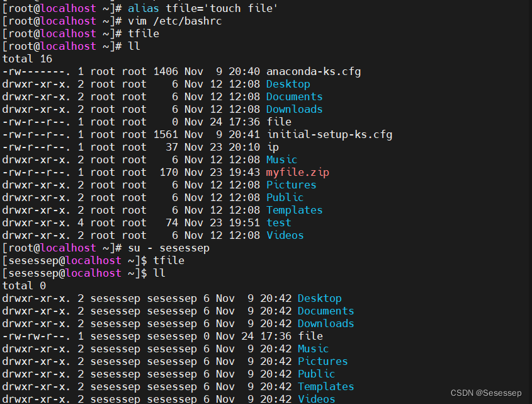Click the timestamp '19:51' of test
The width and height of the screenshot is (532, 404).
click(x=244, y=222)
